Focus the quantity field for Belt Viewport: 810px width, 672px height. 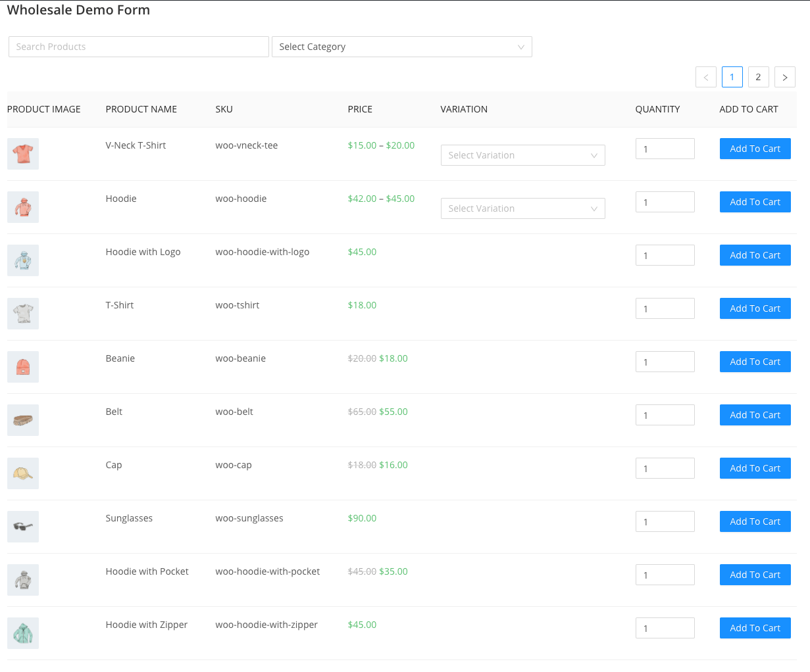tap(665, 415)
